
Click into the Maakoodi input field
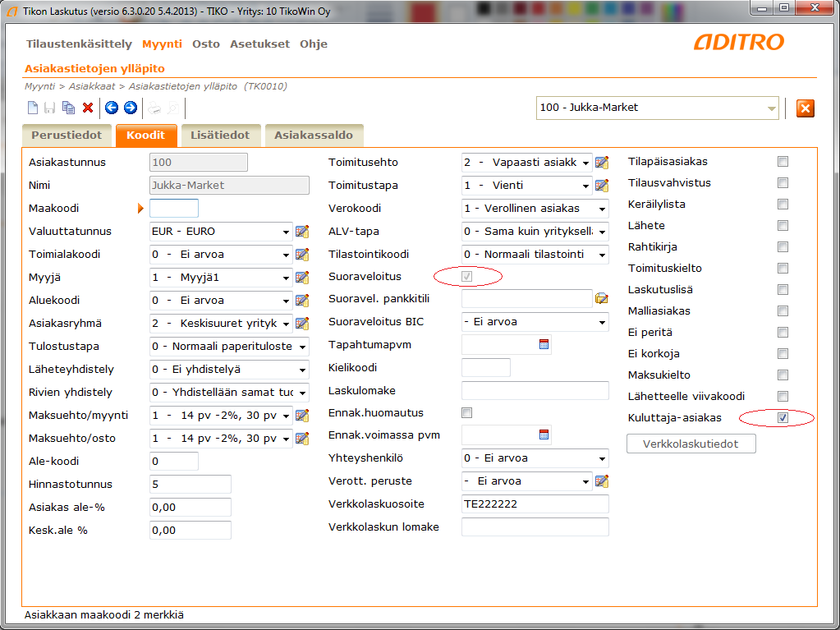point(174,209)
